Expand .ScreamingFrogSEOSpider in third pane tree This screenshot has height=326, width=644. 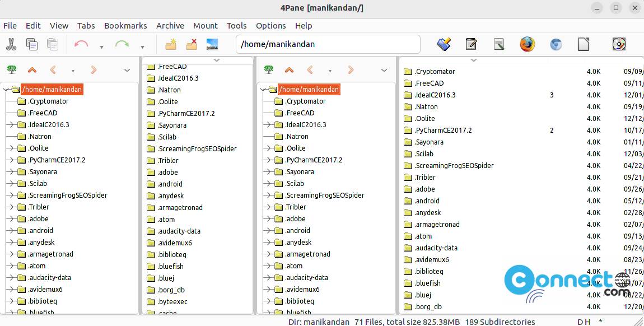[x=268, y=195]
